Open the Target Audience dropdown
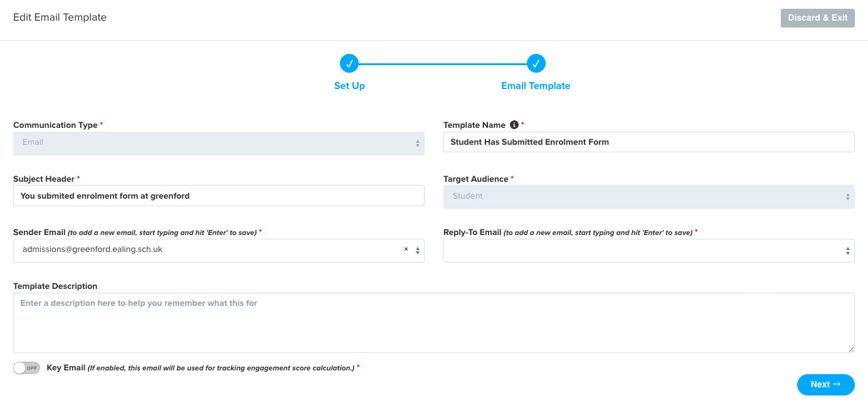Screen dimensions: 868x408 [649, 196]
